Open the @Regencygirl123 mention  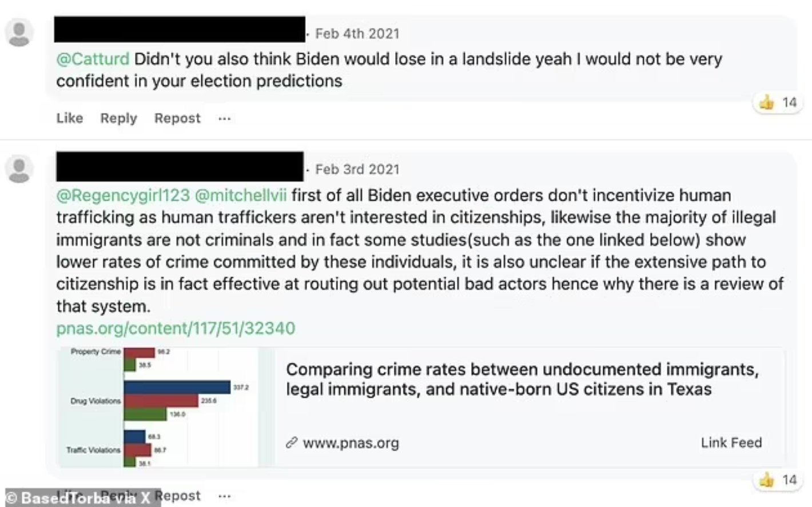point(122,195)
